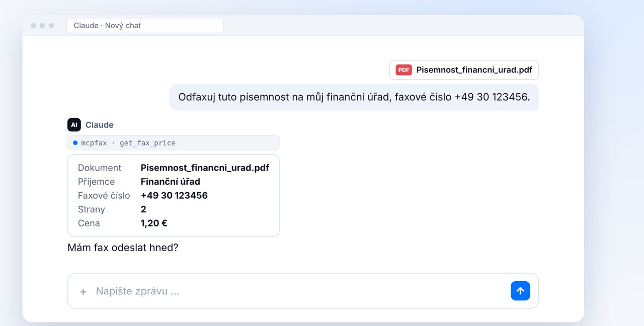The width and height of the screenshot is (644, 326).
Task: Click the question Mám fax odeslat hned?
Action: coord(123,248)
